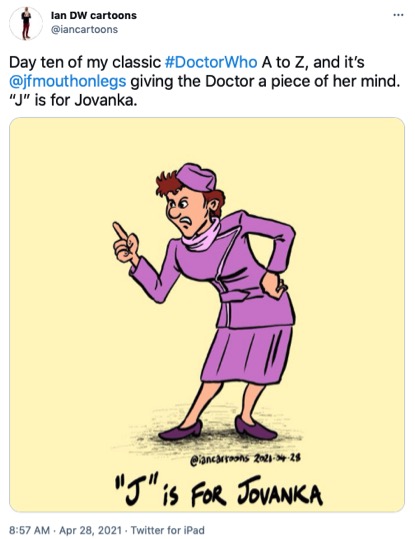The image size is (415, 539).
Task: Open Ian DW cartoons profile avatar
Action: click(x=26, y=23)
